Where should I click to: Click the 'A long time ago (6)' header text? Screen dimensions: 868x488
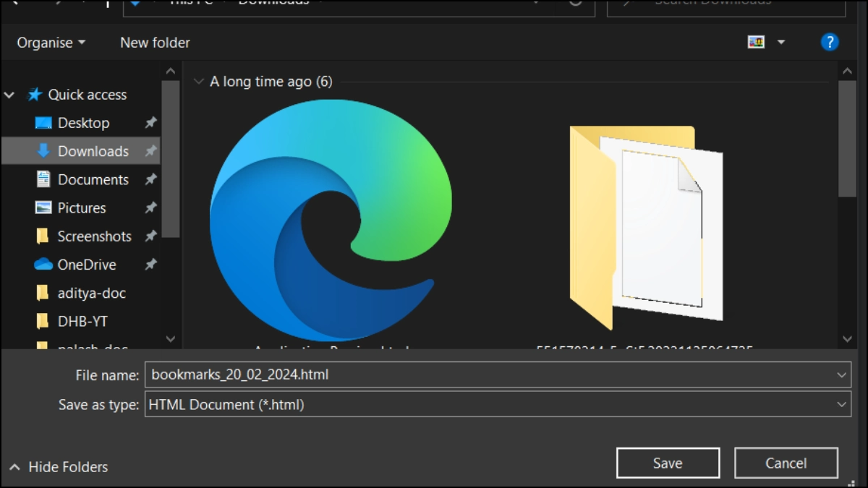(x=271, y=82)
